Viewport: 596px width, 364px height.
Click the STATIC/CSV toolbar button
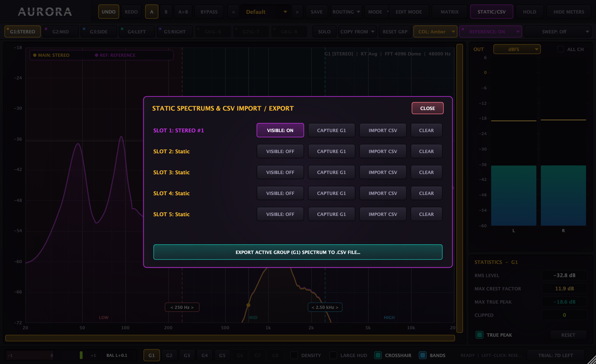[491, 12]
